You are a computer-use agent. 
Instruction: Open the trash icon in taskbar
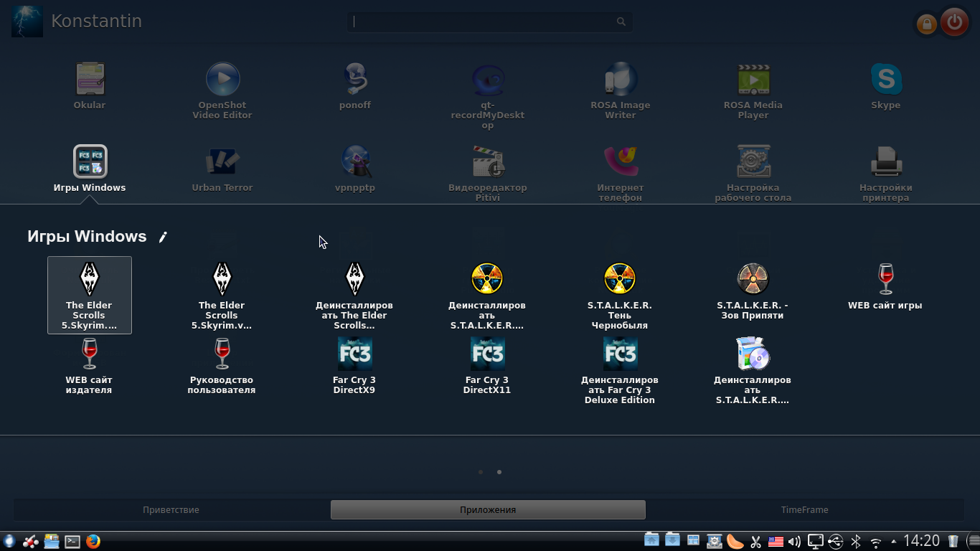953,542
